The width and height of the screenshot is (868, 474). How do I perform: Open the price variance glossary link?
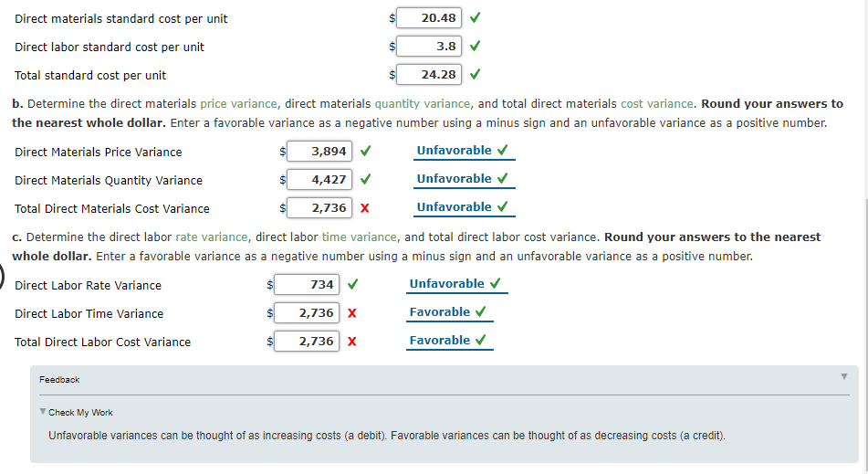pyautogui.click(x=238, y=103)
